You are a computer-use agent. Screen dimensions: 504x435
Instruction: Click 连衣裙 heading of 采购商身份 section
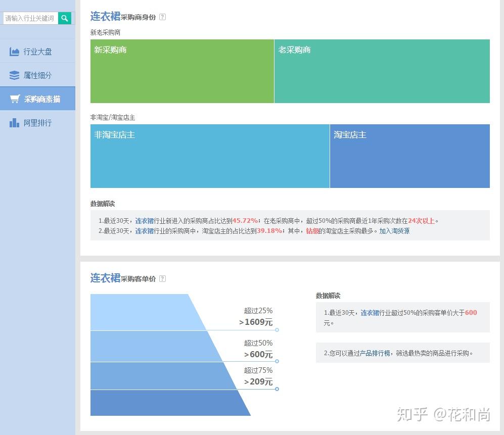(x=105, y=16)
